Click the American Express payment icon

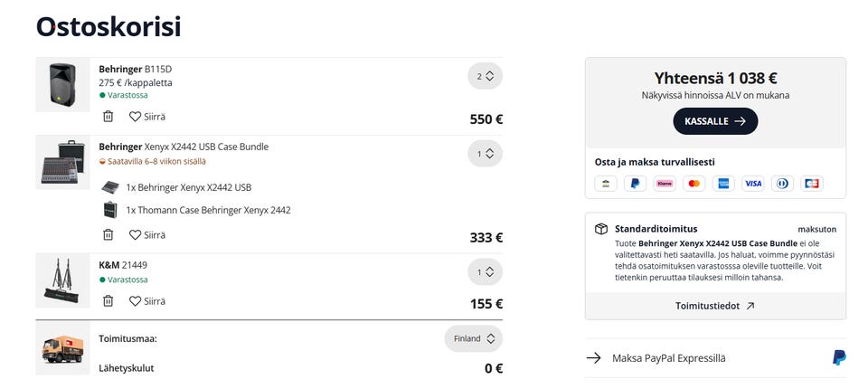point(723,184)
